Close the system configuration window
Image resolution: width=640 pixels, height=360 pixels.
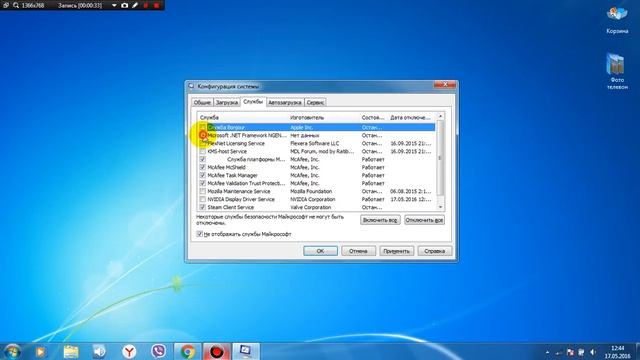tap(445, 84)
